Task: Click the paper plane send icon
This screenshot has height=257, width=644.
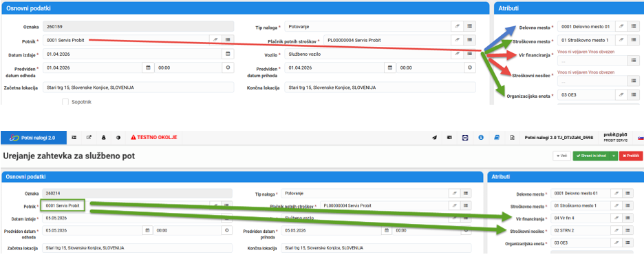Action: pyautogui.click(x=435, y=138)
